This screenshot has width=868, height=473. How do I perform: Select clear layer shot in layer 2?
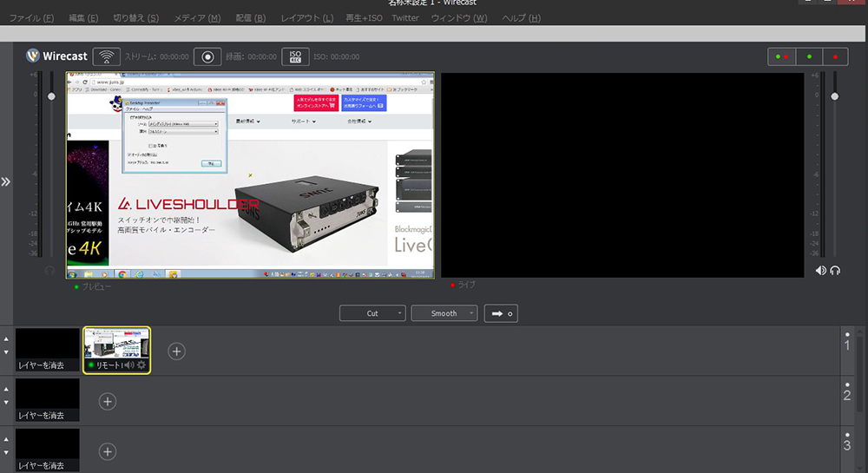tap(48, 400)
